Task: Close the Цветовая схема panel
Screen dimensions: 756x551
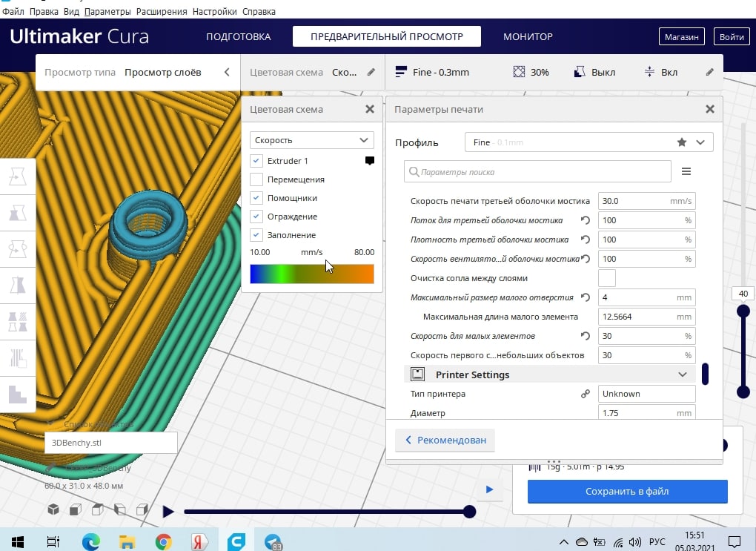Action: click(x=370, y=109)
